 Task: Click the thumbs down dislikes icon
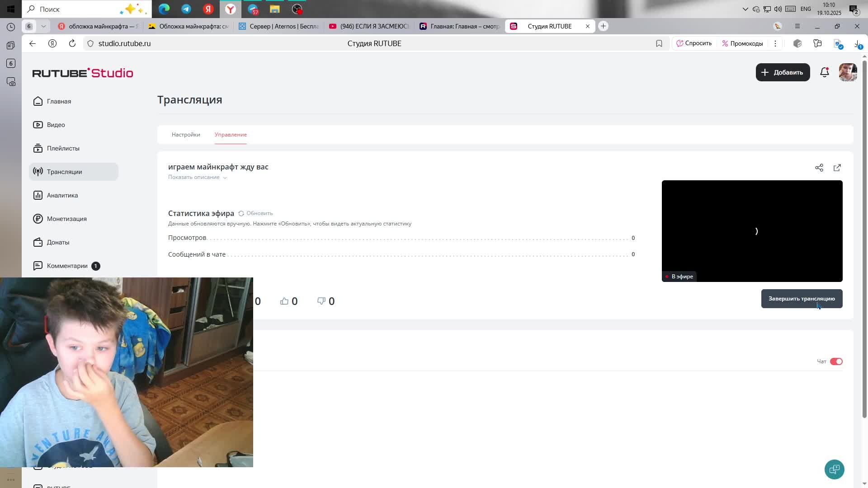[321, 301]
